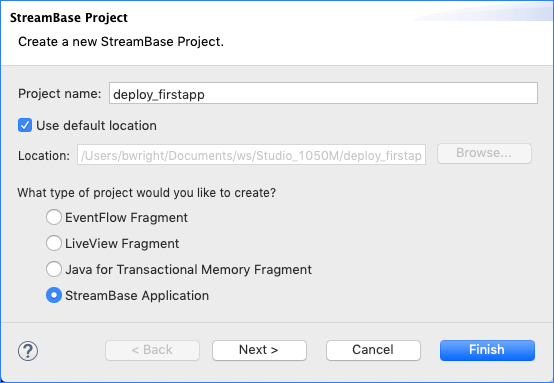Image resolution: width=554 pixels, height=383 pixels.
Task: Click the 'What type of project' question text
Action: (147, 193)
